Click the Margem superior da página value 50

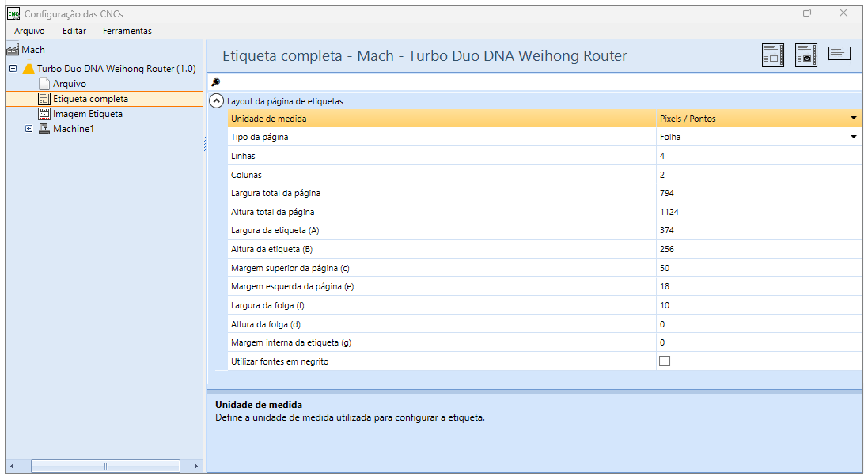click(x=758, y=268)
